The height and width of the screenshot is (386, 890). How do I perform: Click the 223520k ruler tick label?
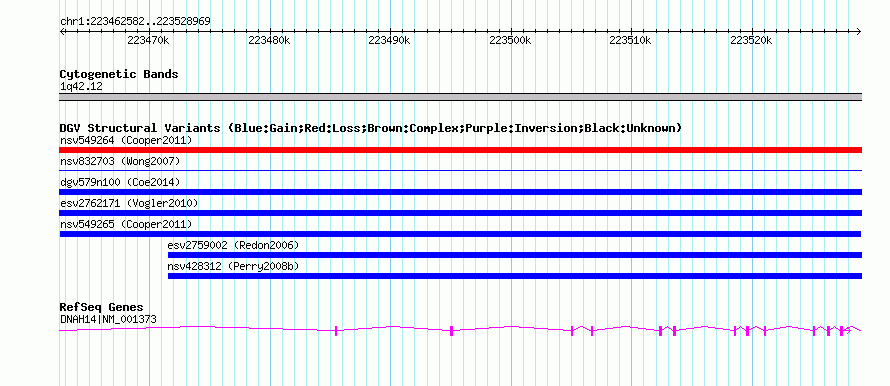click(x=752, y=41)
